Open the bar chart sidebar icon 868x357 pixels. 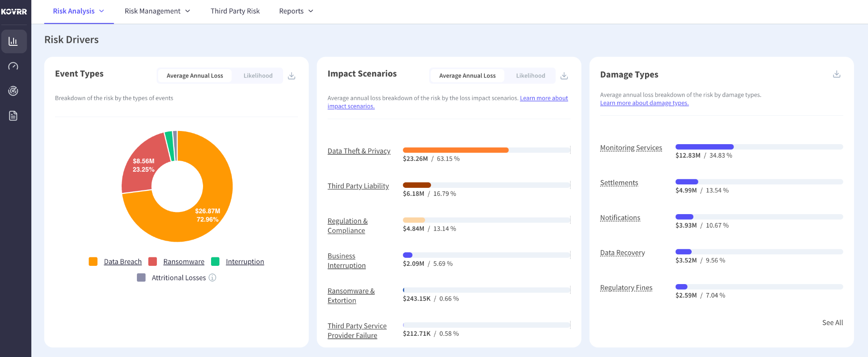(x=14, y=41)
